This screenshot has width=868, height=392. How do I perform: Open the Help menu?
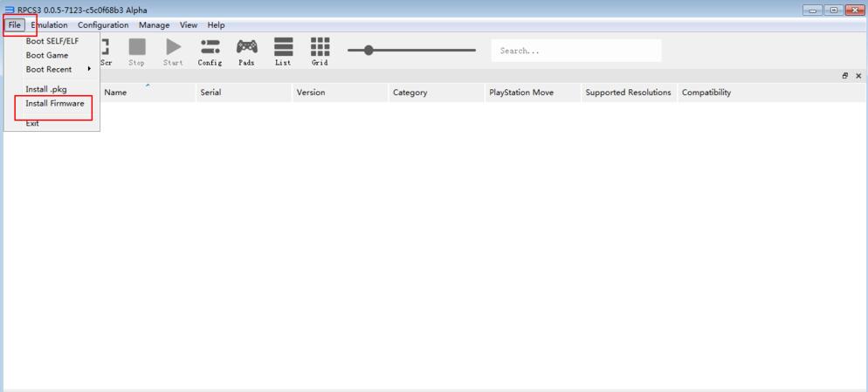point(216,25)
